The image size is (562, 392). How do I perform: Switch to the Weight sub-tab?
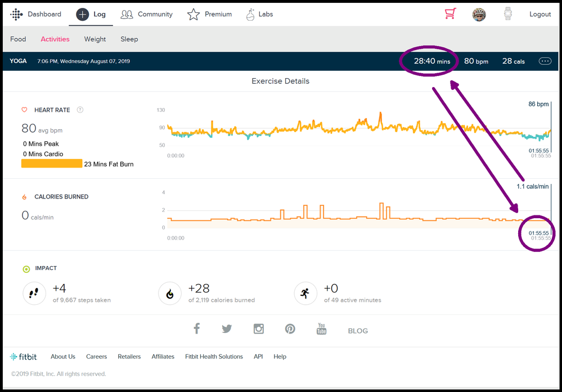pos(95,39)
